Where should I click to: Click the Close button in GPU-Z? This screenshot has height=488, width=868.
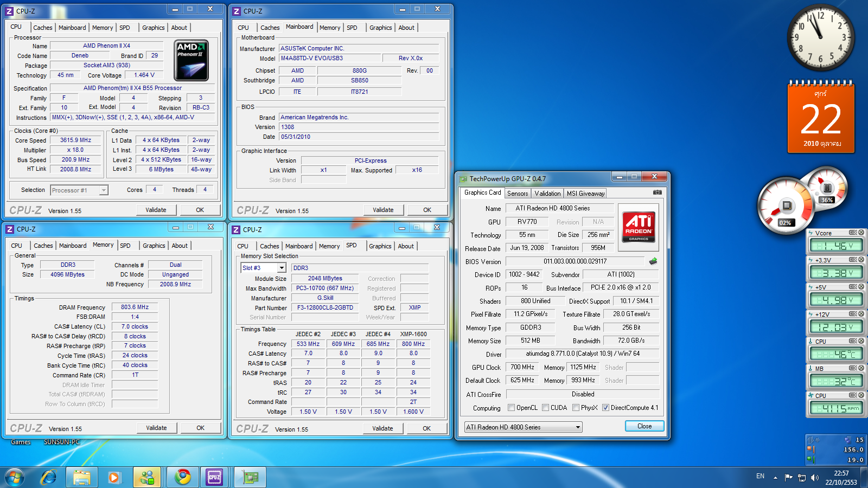click(x=644, y=426)
